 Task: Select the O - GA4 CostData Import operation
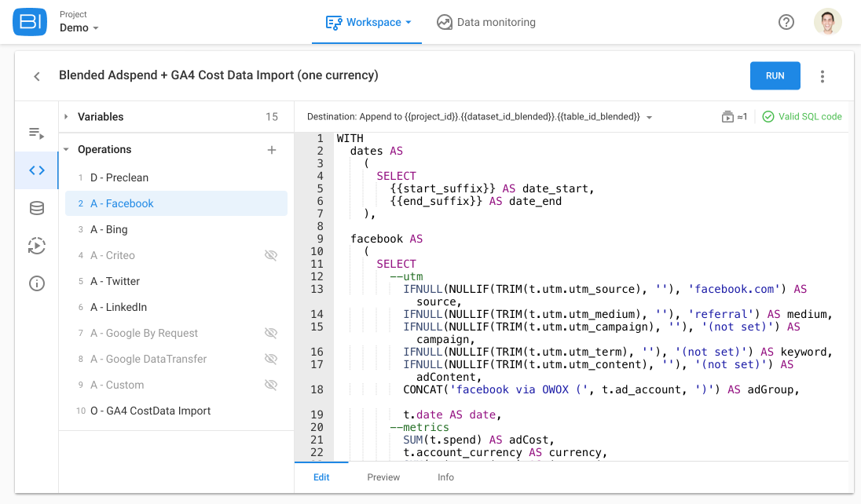176,411
